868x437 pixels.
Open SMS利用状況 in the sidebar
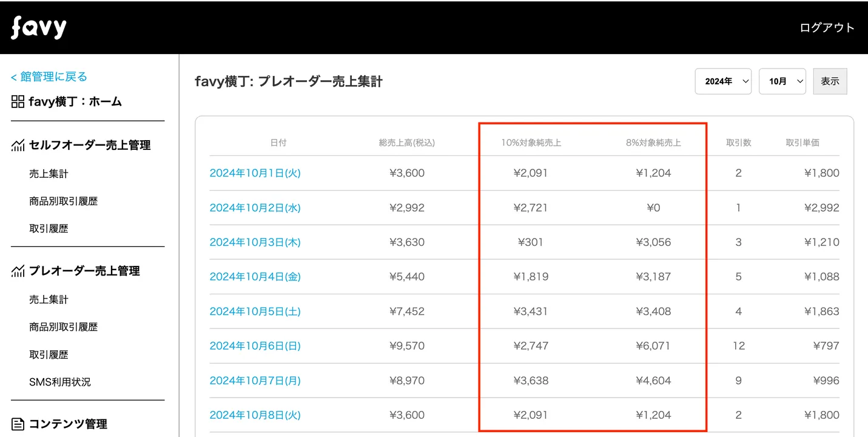[60, 382]
